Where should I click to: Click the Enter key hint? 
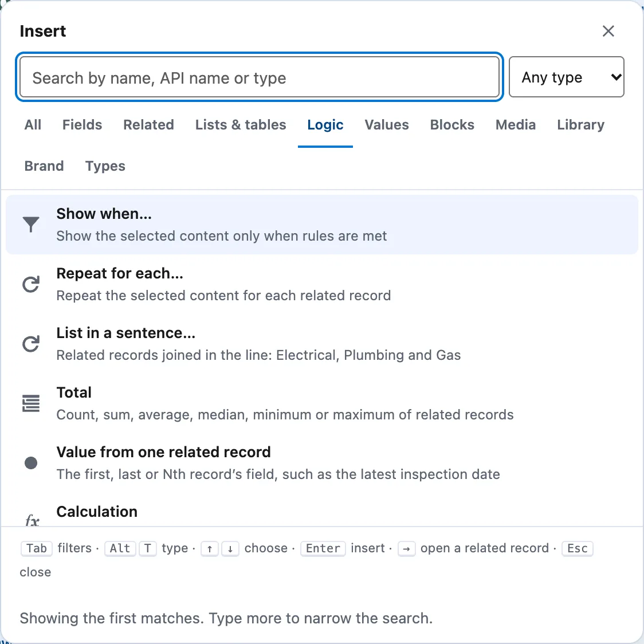point(323,548)
